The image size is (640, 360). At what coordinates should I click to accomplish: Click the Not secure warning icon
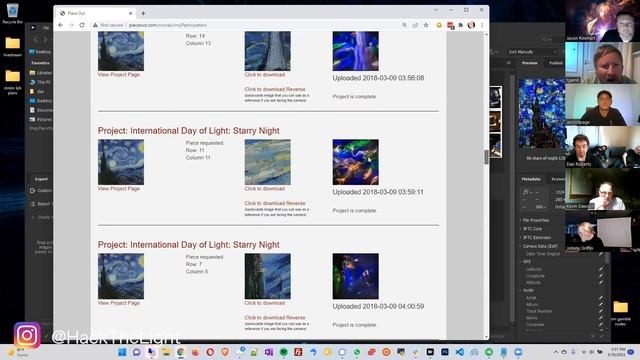(x=96, y=25)
